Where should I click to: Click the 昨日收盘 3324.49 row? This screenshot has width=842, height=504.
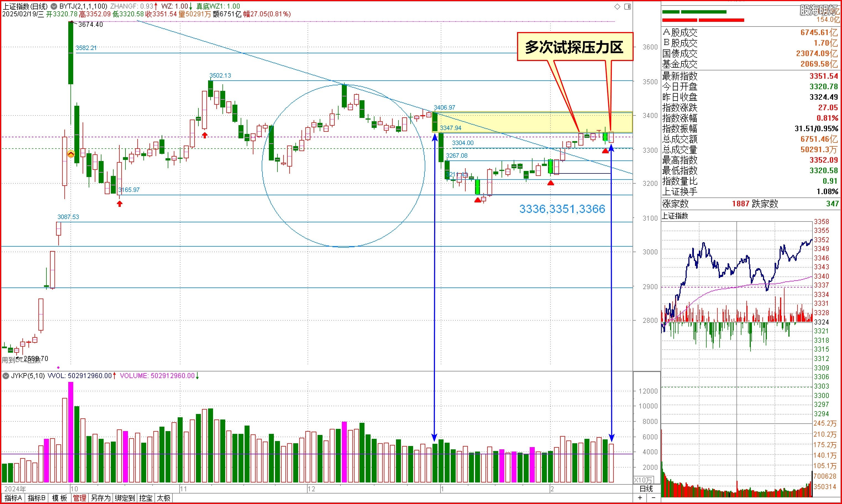(750, 97)
